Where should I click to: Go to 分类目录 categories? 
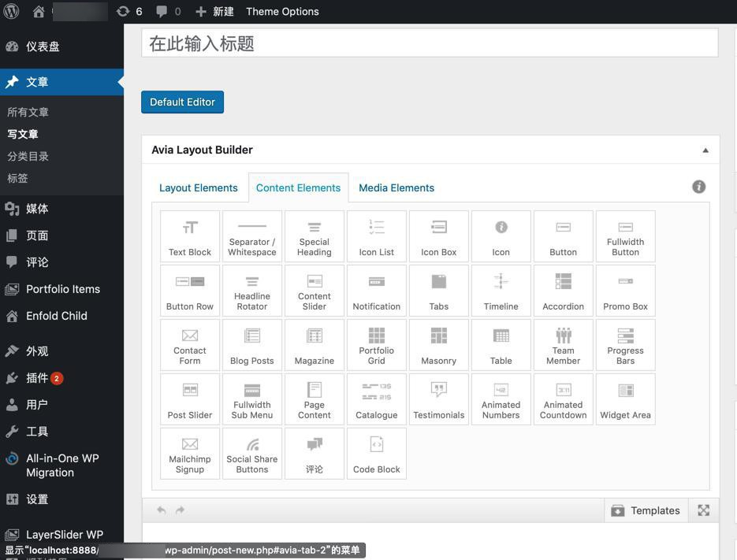click(28, 157)
